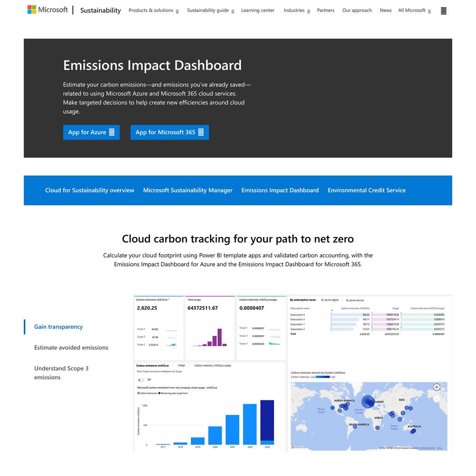
Task: Select the Estimate avoided emissions tab
Action: 71,347
